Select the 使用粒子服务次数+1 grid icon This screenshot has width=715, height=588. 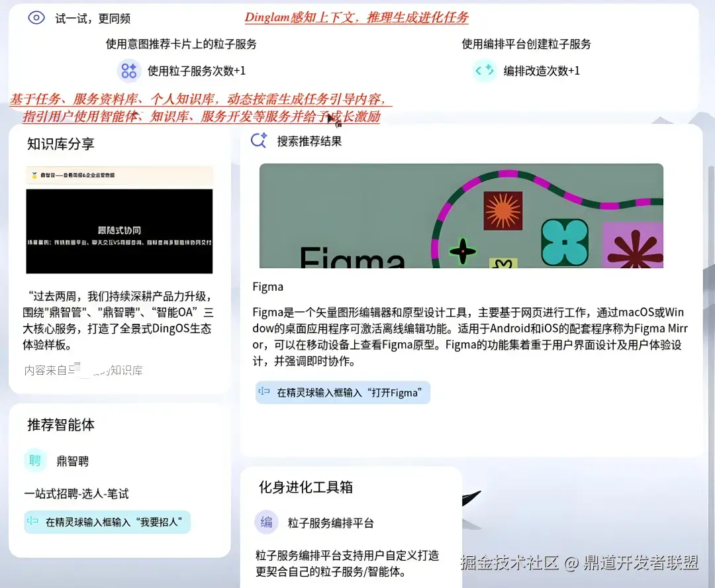pos(128,70)
